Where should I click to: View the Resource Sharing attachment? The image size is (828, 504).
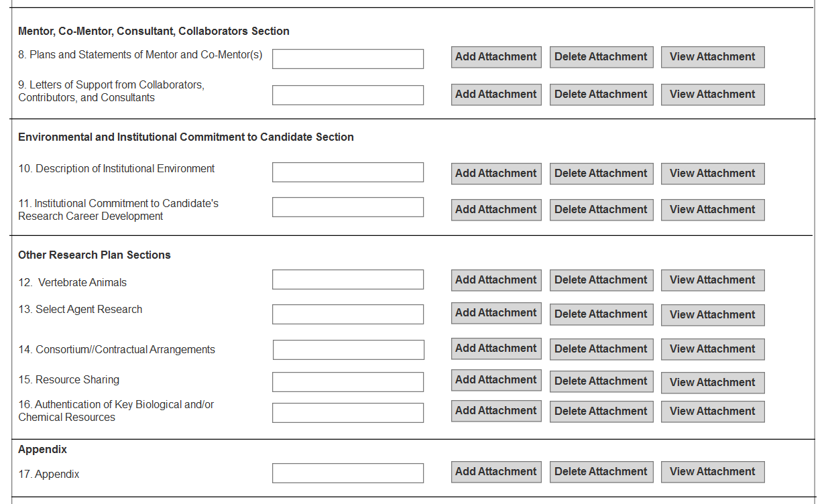point(713,383)
